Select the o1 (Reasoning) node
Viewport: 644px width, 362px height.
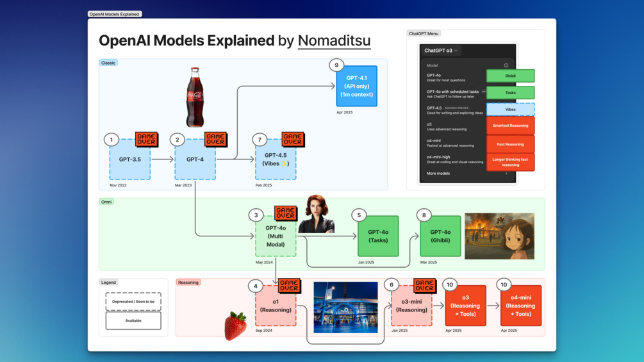[x=276, y=306]
